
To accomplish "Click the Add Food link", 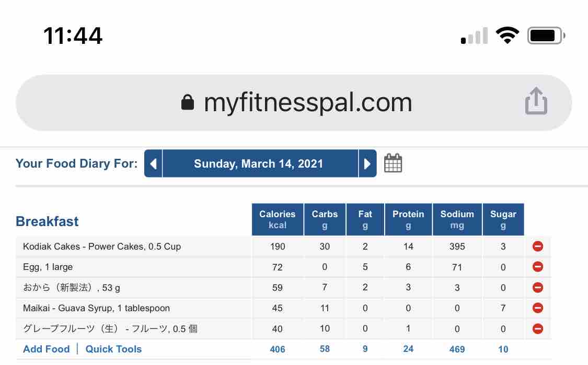I will click(46, 349).
